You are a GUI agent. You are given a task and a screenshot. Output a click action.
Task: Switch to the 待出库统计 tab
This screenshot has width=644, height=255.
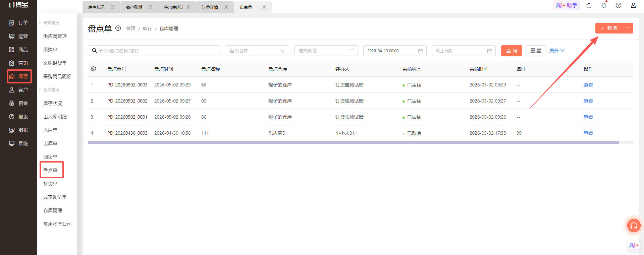point(173,7)
